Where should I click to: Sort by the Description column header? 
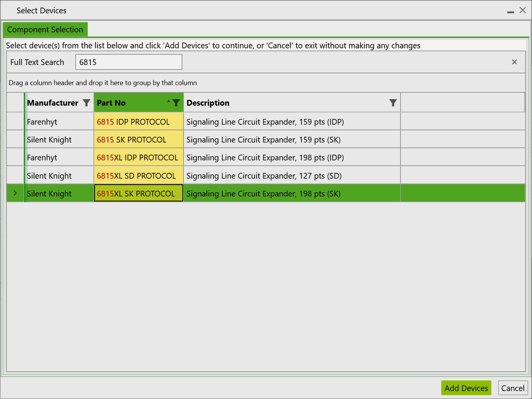click(208, 103)
